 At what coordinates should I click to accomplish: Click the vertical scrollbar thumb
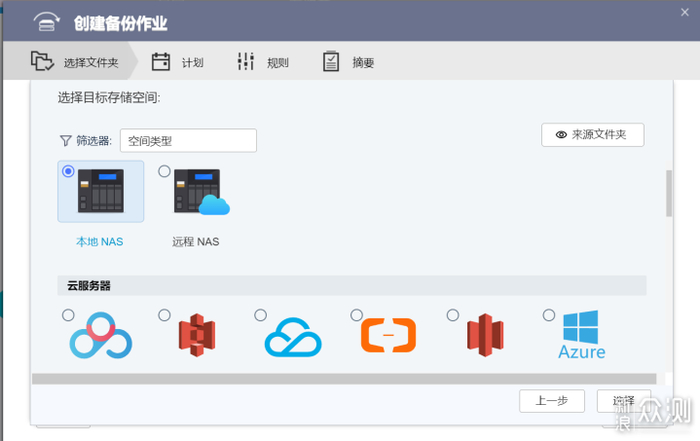(x=669, y=193)
